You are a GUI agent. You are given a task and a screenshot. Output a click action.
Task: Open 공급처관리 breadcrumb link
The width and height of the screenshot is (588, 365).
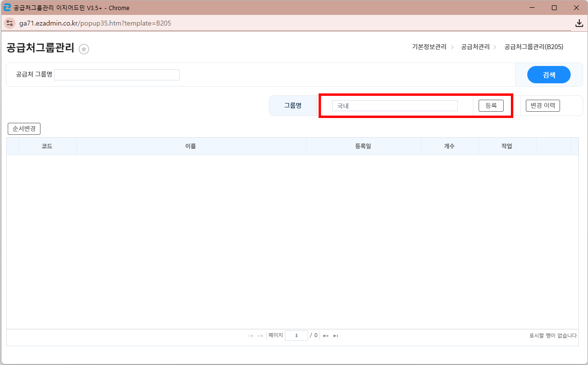coord(475,47)
